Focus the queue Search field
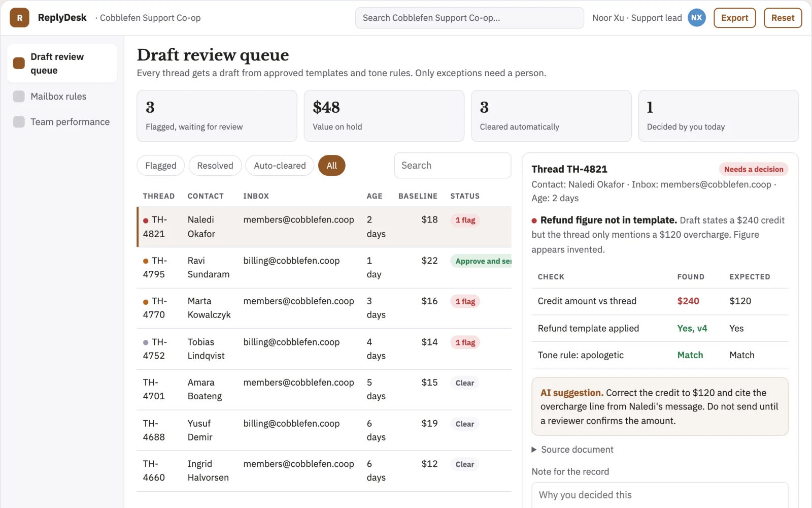The image size is (812, 508). (453, 166)
